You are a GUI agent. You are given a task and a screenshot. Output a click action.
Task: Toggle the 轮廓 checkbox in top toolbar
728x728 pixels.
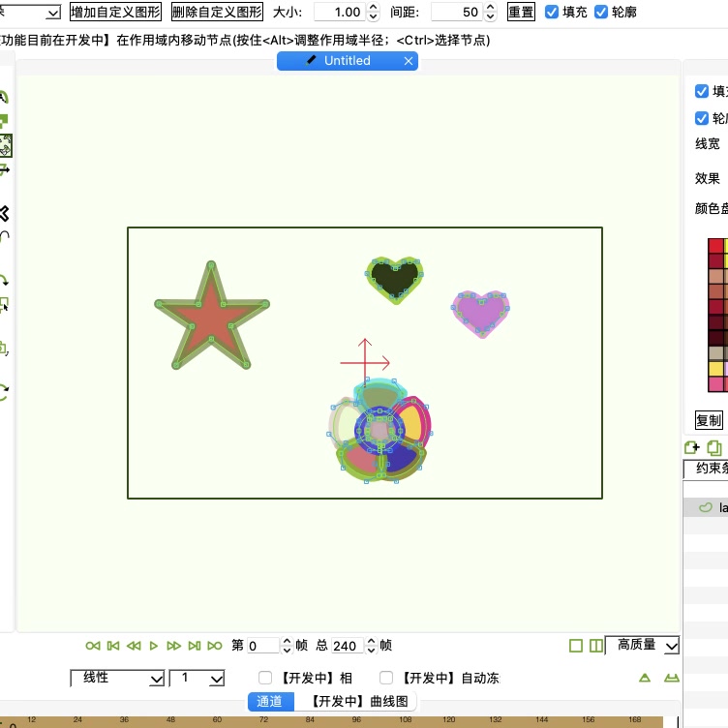pyautogui.click(x=601, y=13)
